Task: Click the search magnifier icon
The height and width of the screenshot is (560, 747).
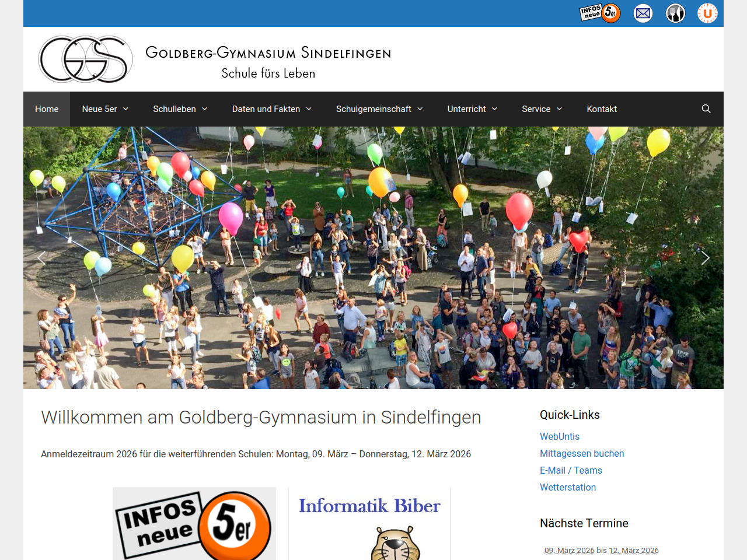Action: pyautogui.click(x=706, y=109)
